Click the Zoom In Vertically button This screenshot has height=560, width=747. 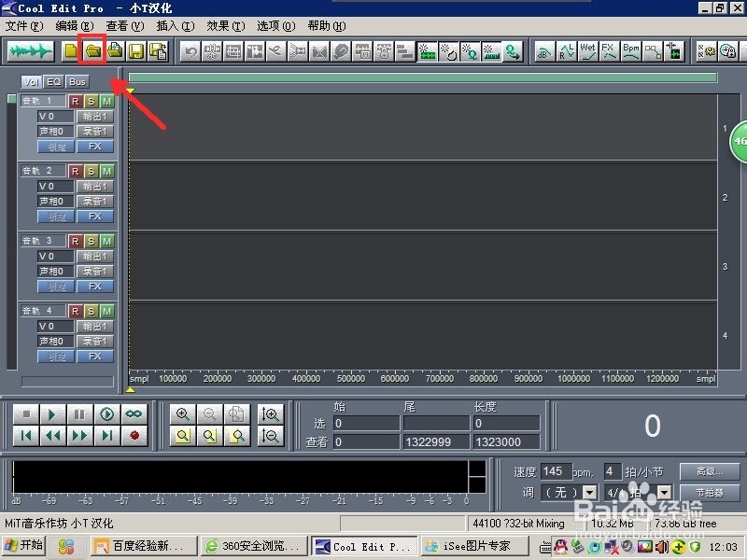[270, 413]
